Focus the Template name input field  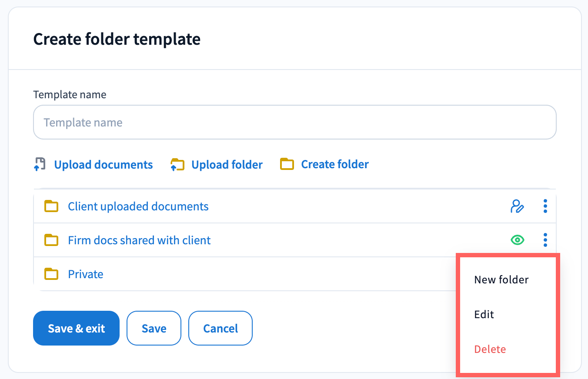(x=294, y=122)
